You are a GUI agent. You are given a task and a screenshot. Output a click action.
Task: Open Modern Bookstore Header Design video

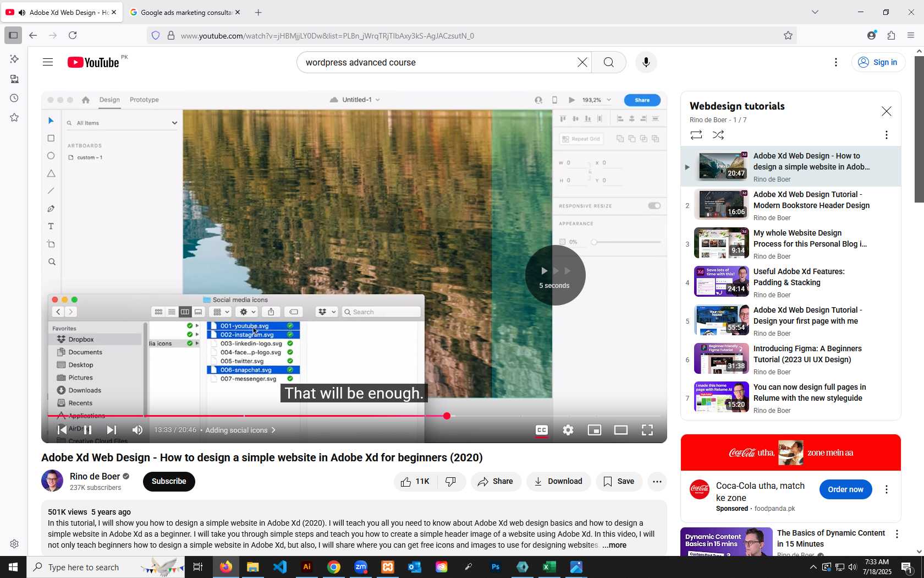pos(791,205)
